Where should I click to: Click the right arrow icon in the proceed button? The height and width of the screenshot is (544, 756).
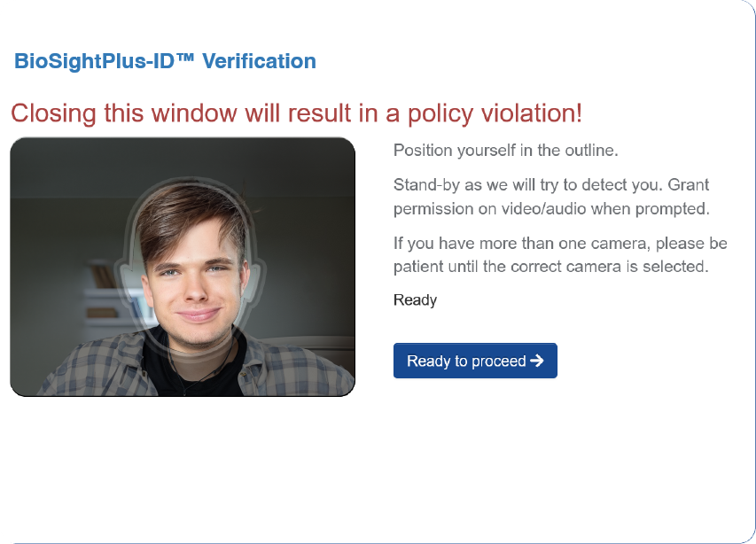(x=536, y=361)
